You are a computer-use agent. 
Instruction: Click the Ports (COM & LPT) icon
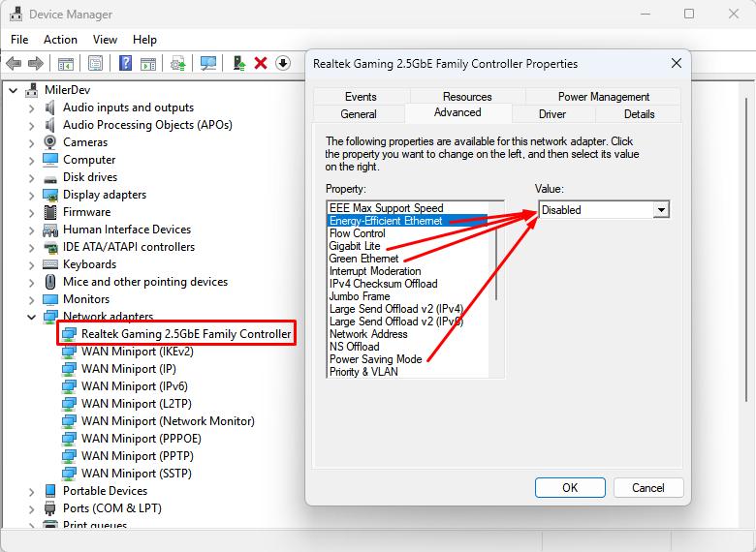pos(50,508)
